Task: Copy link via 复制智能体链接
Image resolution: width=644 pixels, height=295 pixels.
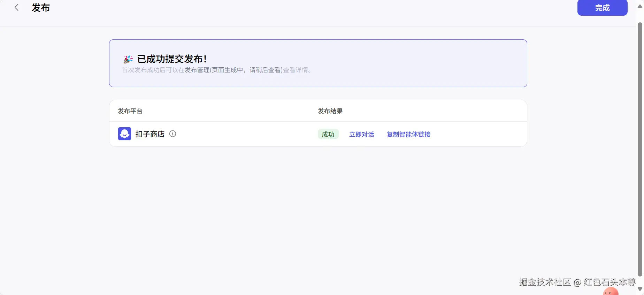Action: point(408,134)
